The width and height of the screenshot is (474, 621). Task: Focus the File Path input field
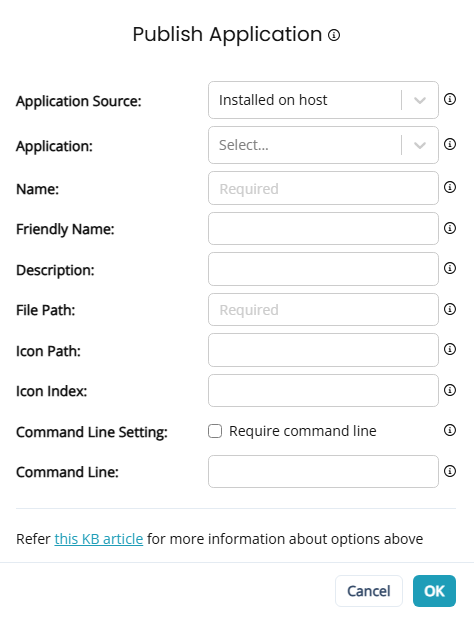tap(323, 309)
